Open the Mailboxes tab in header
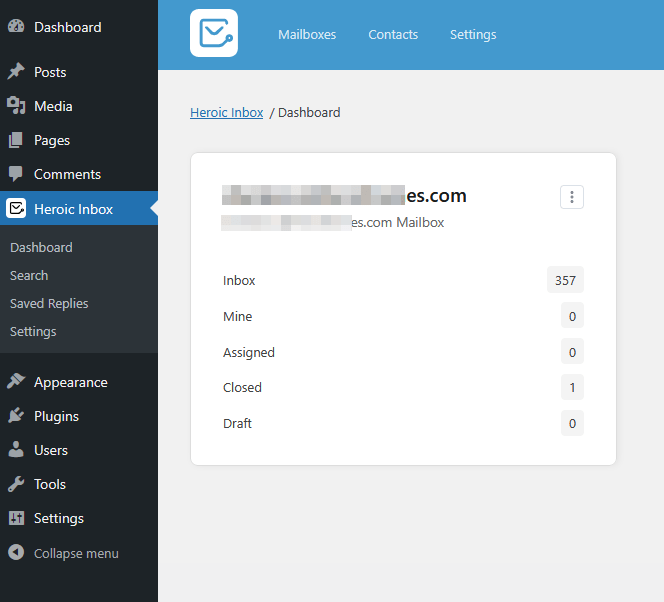 [307, 35]
